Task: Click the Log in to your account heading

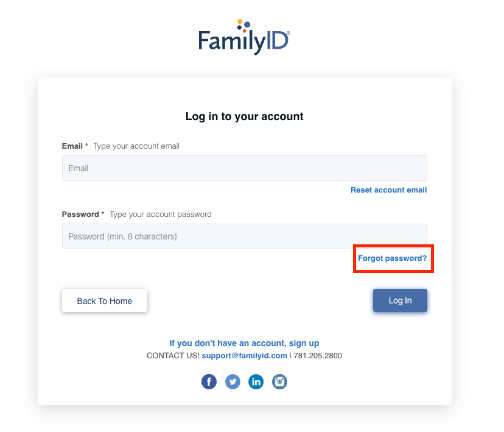Action: (x=244, y=116)
